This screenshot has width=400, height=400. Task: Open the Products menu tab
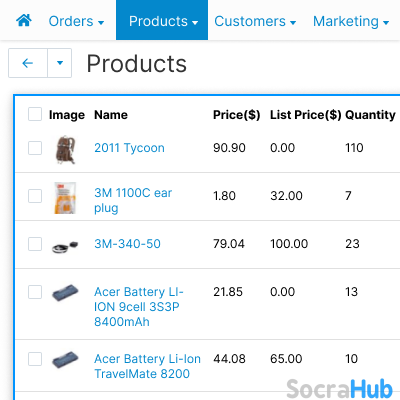pyautogui.click(x=162, y=20)
